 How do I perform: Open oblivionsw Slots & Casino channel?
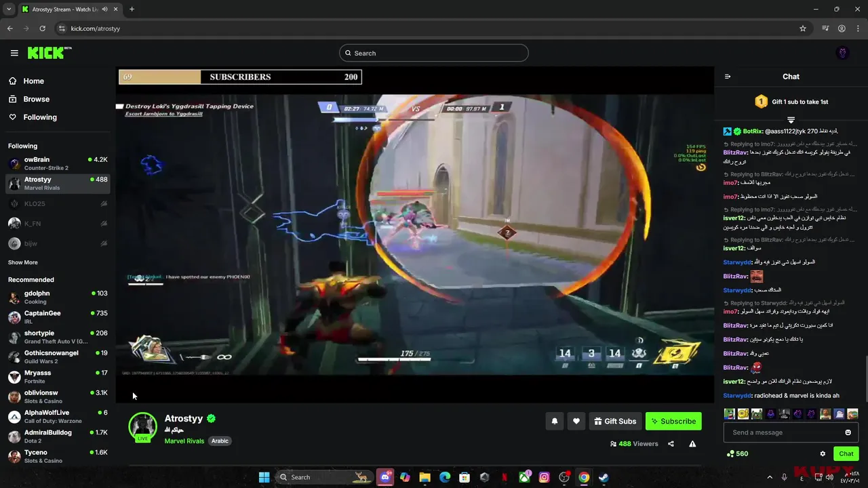(x=58, y=396)
